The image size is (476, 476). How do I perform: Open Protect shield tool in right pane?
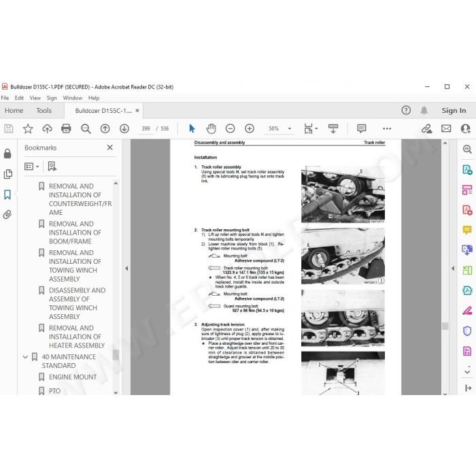click(467, 330)
